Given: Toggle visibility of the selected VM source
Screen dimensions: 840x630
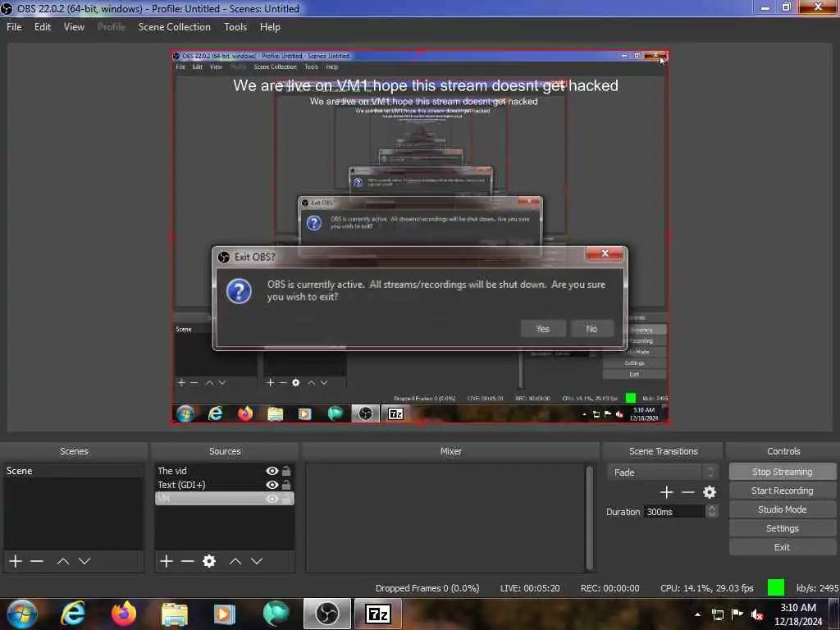Looking at the screenshot, I should (272, 499).
